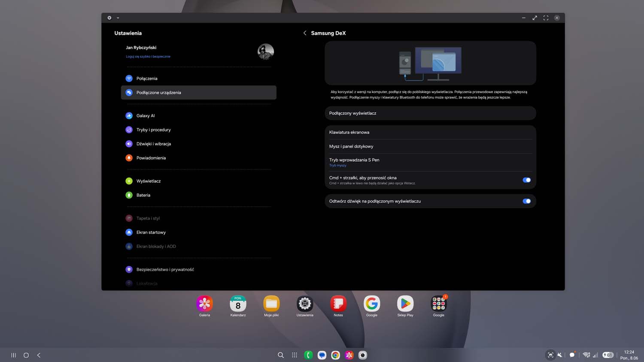Screen dimensions: 644x362
Task: Open the Phone app in taskbar
Action: coord(308,355)
